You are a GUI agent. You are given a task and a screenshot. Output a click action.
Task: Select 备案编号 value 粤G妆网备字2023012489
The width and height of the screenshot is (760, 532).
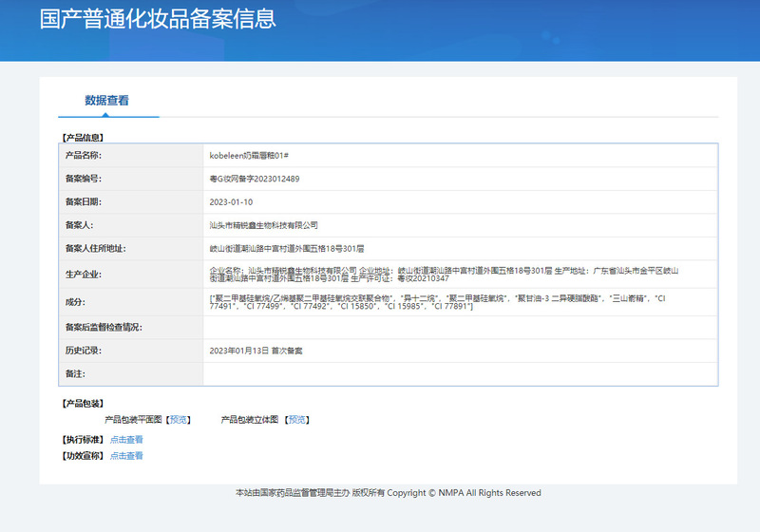coord(255,179)
